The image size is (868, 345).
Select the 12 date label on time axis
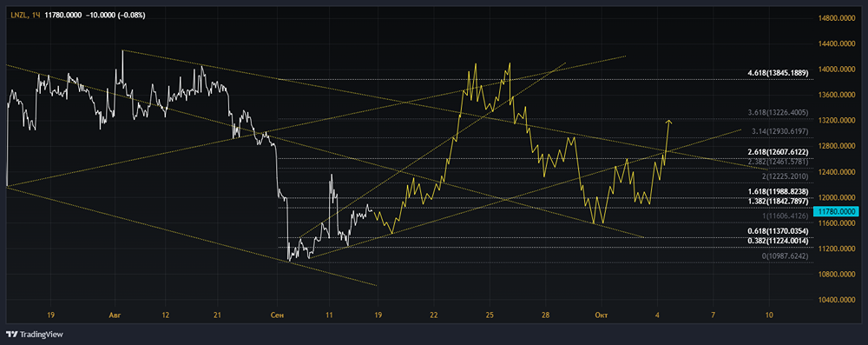point(165,315)
